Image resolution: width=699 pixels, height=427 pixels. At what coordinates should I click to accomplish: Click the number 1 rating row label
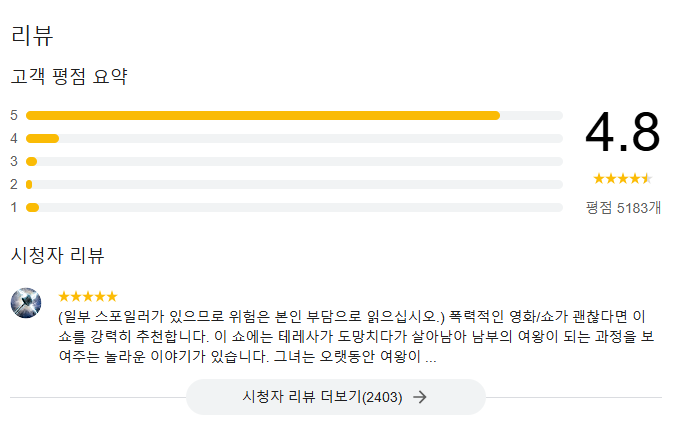tap(14, 207)
